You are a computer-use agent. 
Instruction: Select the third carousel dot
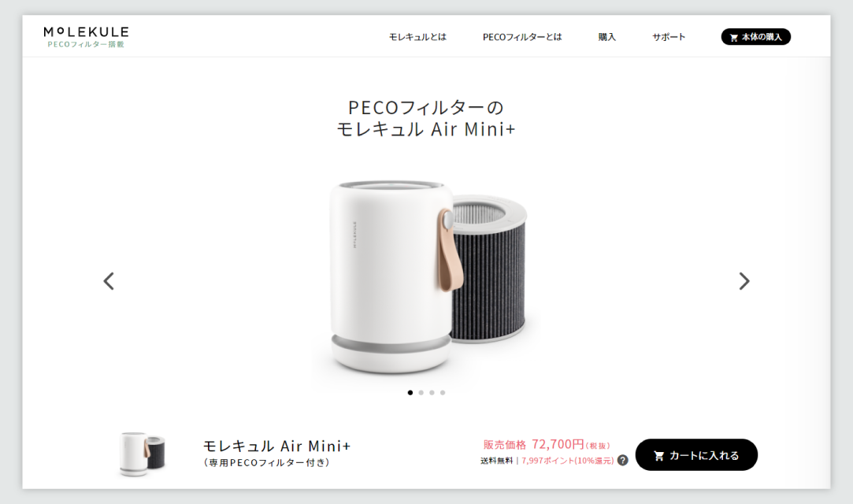432,392
